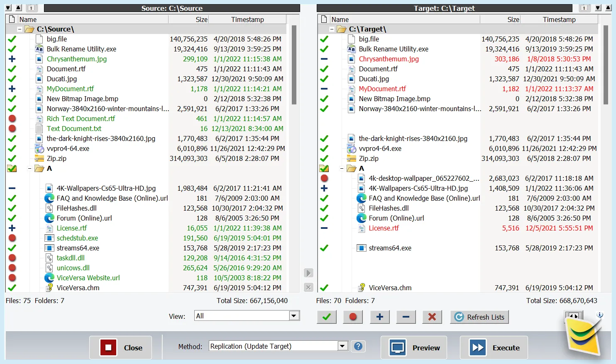This screenshot has height=364, width=616.
Task: Select Chrysanthemum.jpg in Target list
Action: tap(389, 59)
